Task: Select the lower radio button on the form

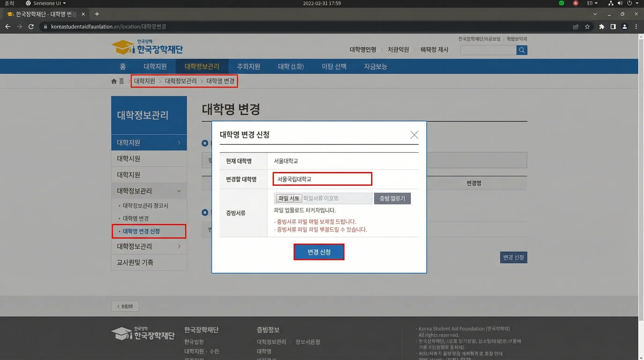Action: click(x=205, y=213)
